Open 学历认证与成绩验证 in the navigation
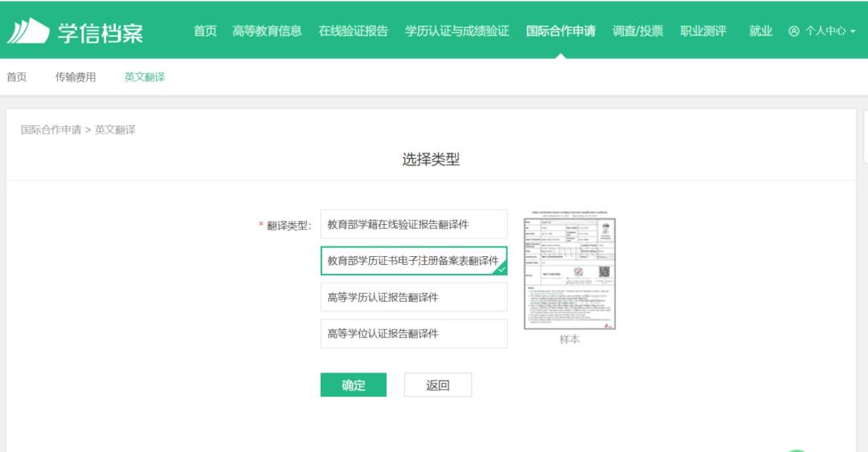868x452 pixels. (x=457, y=31)
